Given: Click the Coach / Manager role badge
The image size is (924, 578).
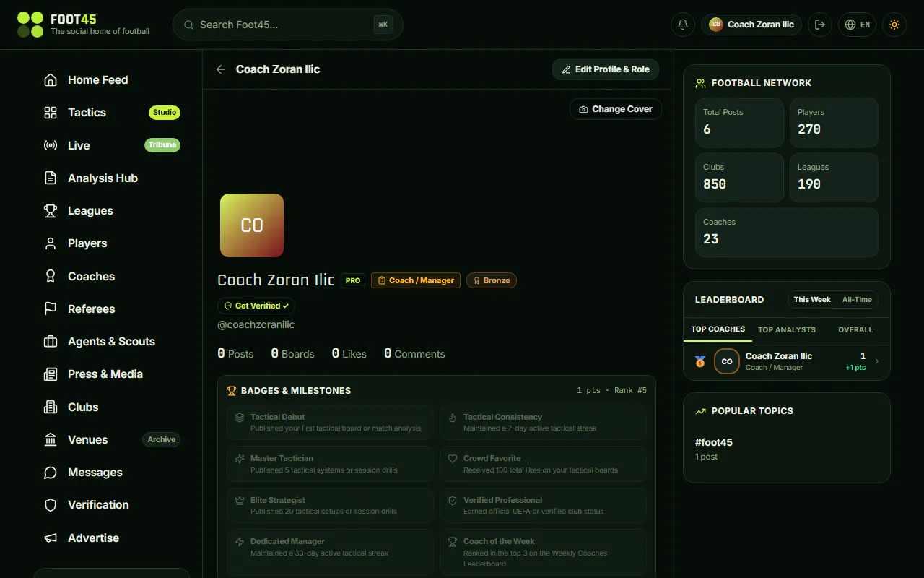Looking at the screenshot, I should pyautogui.click(x=417, y=280).
